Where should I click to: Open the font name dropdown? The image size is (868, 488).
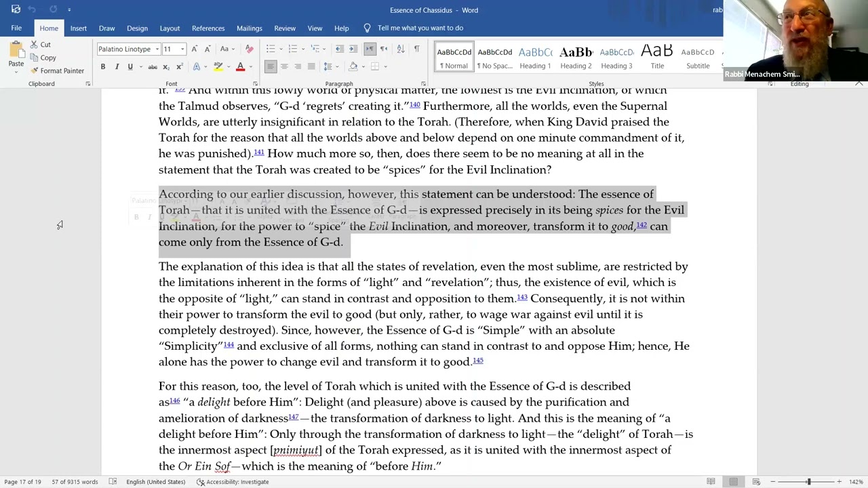pos(157,49)
